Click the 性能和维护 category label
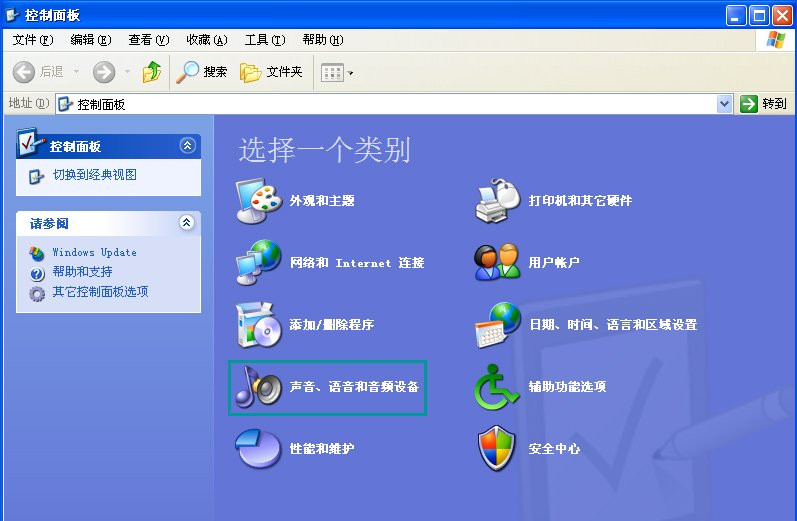Viewport: 797px width, 521px height. pos(322,449)
